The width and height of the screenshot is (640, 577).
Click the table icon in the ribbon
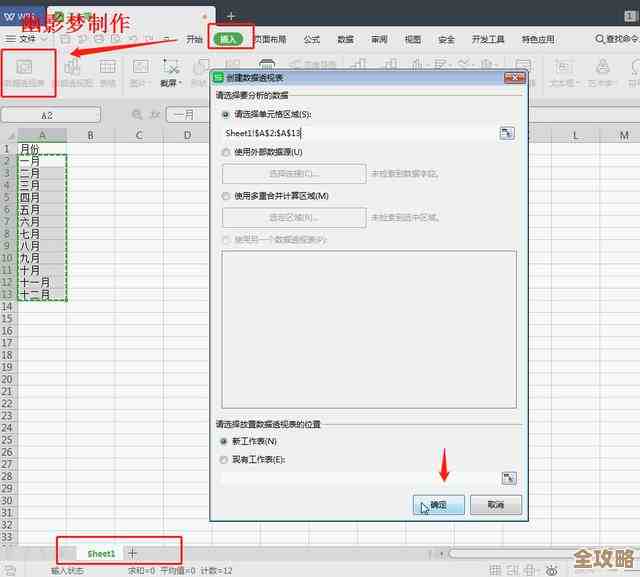coord(108,73)
